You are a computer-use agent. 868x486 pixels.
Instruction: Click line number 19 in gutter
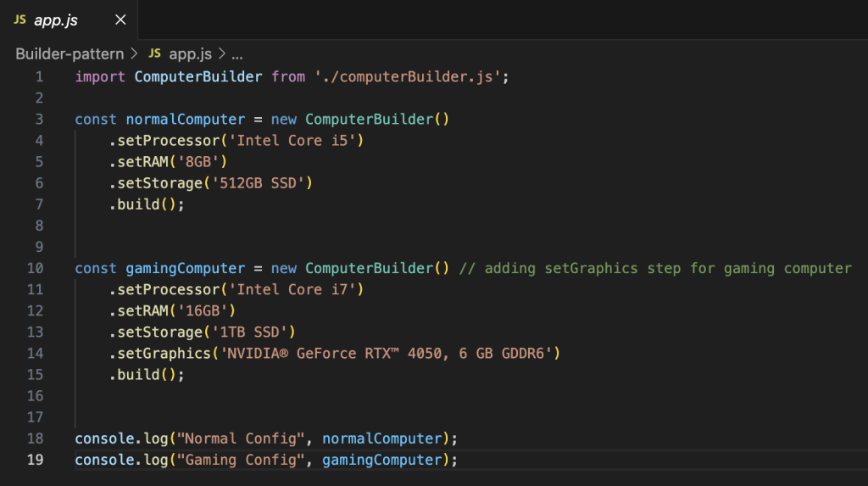pos(35,460)
